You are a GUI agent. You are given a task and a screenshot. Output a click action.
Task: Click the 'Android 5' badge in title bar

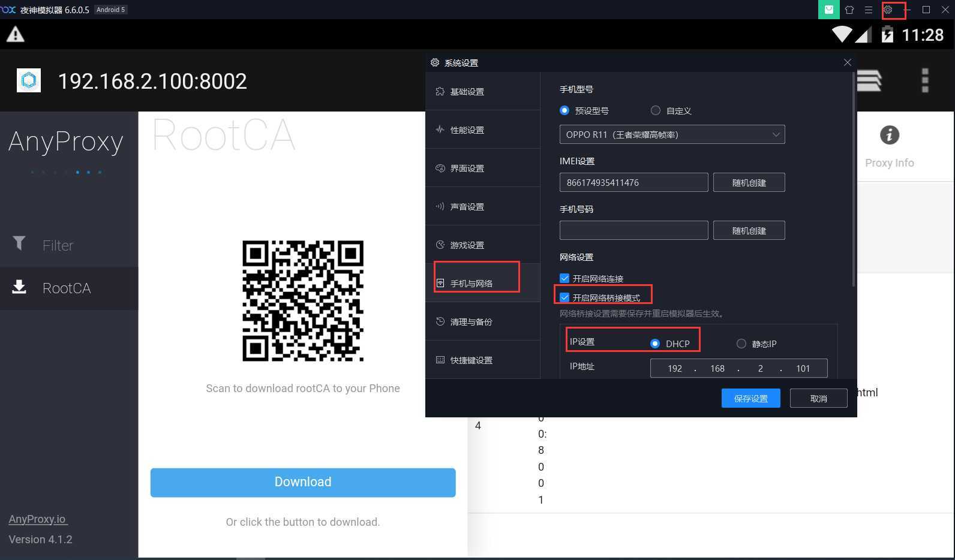(x=111, y=10)
